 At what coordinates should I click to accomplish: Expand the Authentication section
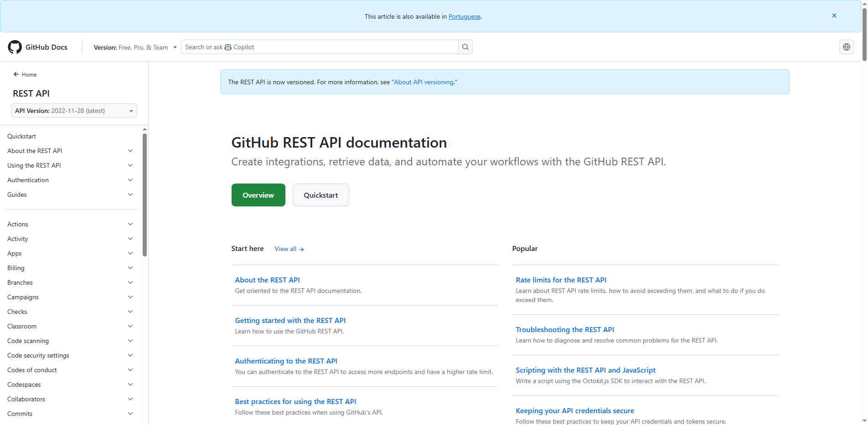point(130,179)
